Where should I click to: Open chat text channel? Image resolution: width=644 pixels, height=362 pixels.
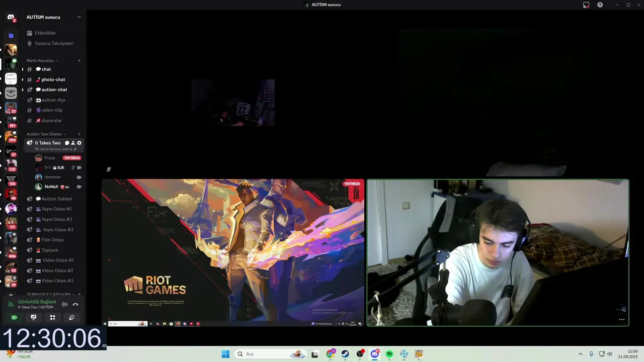pyautogui.click(x=54, y=69)
